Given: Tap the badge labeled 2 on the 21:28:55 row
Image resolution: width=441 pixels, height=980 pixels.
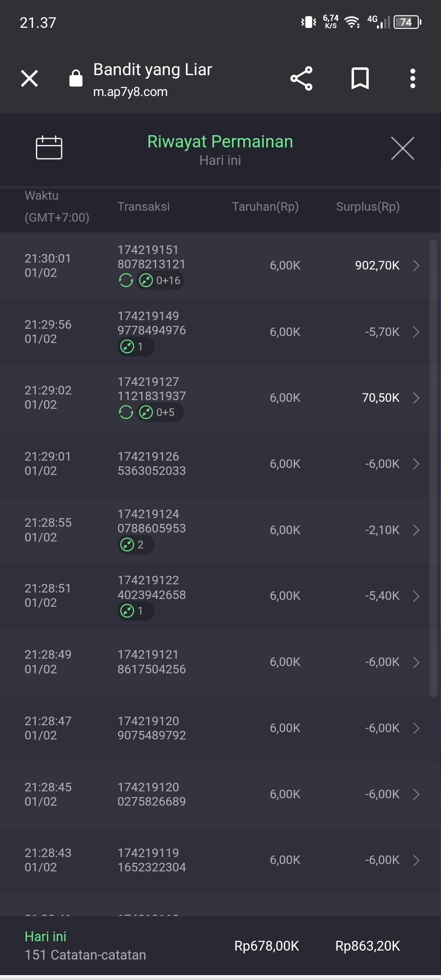Looking at the screenshot, I should (x=136, y=545).
